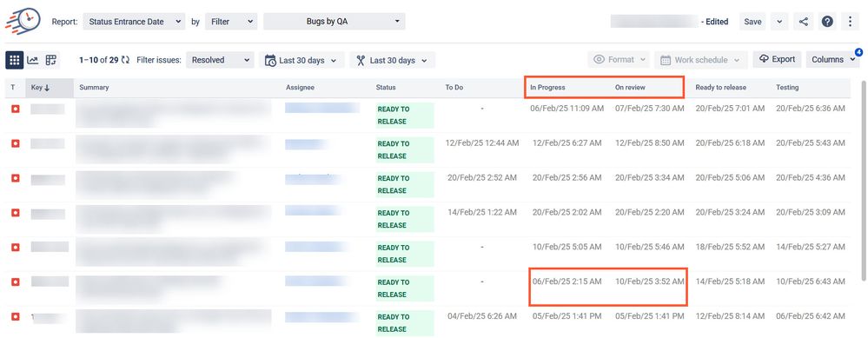Click cell 07/Feb/25 7:30 AM
Viewport: 868px width, 338px height.
click(649, 109)
